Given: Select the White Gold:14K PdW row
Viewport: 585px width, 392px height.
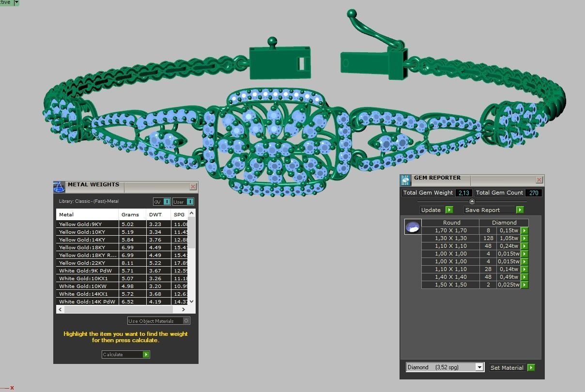Looking at the screenshot, I should 122,302.
